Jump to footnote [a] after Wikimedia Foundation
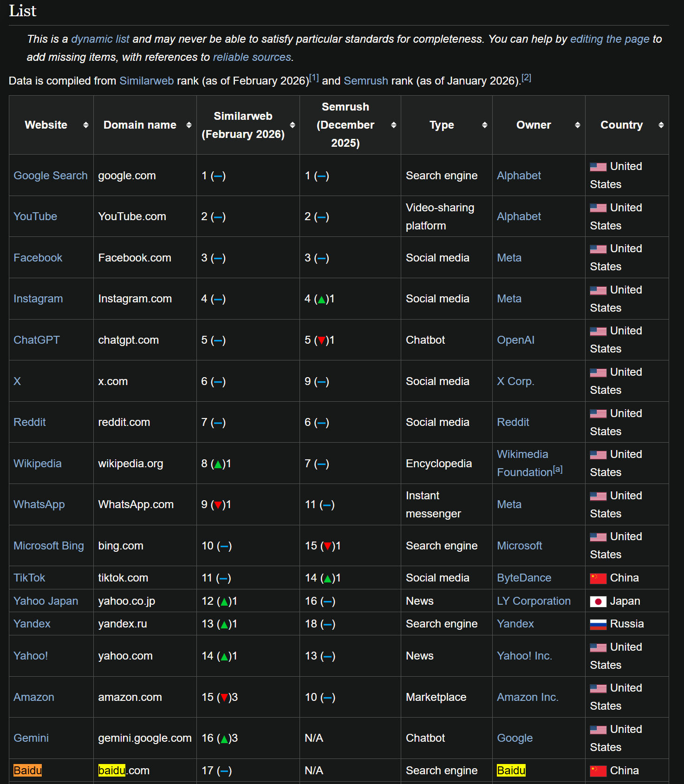This screenshot has height=784, width=684. [558, 470]
